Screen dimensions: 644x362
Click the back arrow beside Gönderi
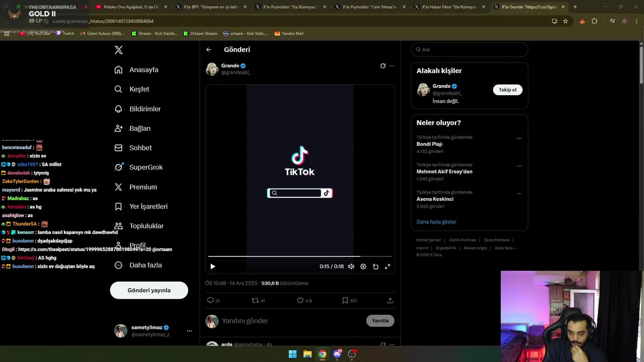209,50
